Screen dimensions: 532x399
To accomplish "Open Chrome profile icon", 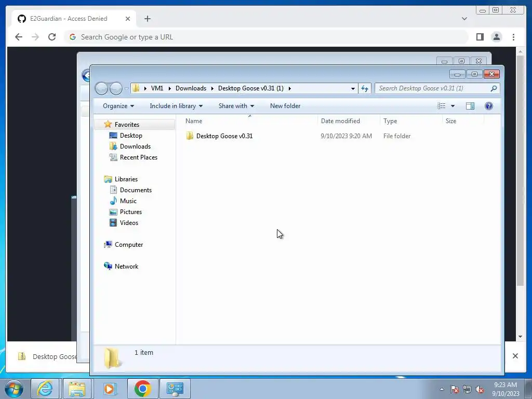I will (496, 37).
